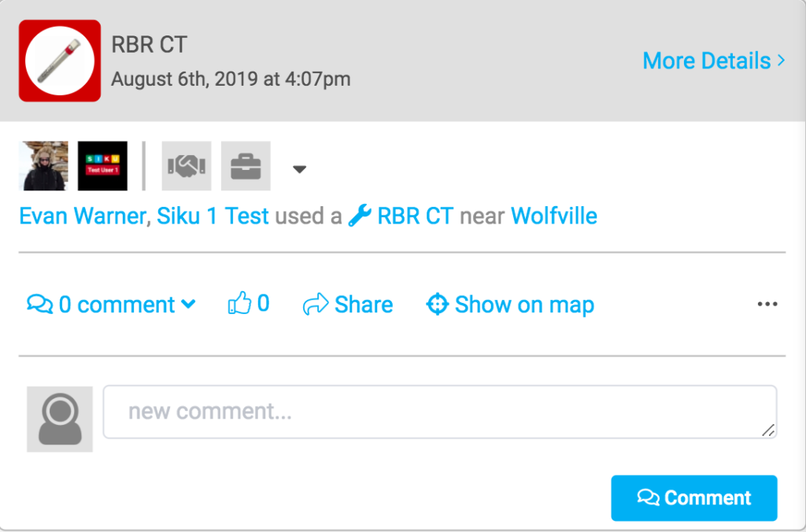Open the Evan Warner profile link
Image resolution: width=806 pixels, height=532 pixels.
pos(83,216)
